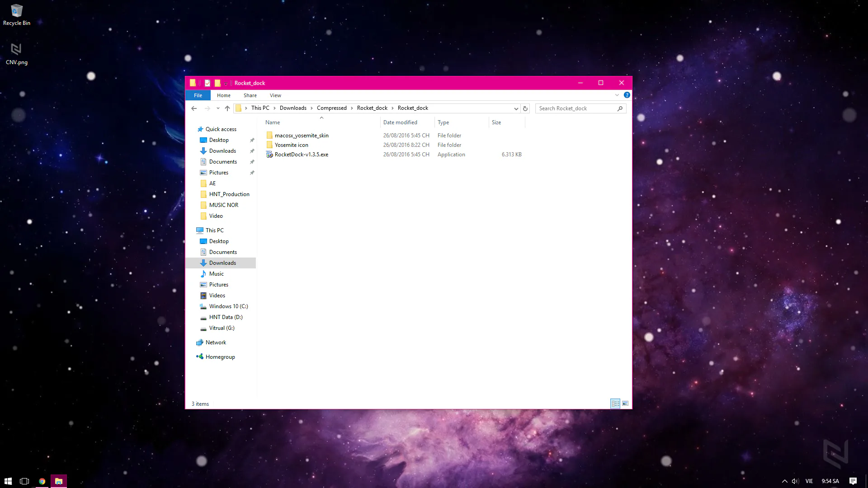Select the RocketDock-v1.3.5.exe file
The height and width of the screenshot is (488, 868).
302,155
